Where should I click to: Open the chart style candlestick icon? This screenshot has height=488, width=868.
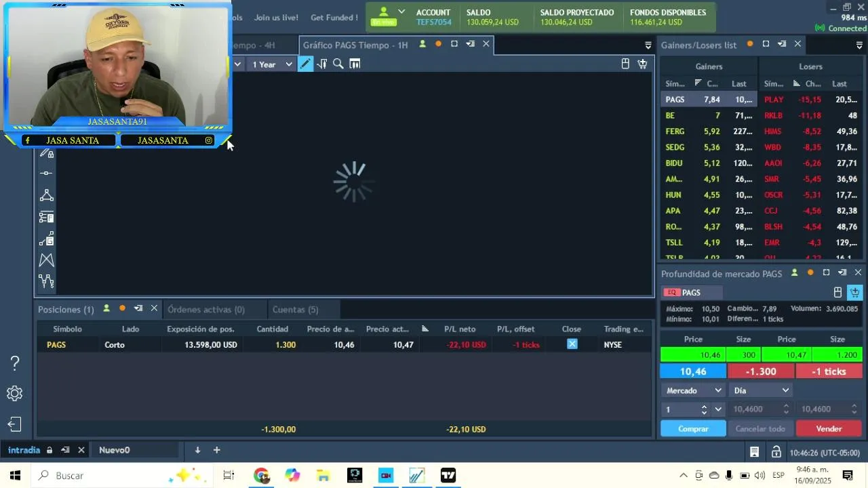pyautogui.click(x=355, y=64)
